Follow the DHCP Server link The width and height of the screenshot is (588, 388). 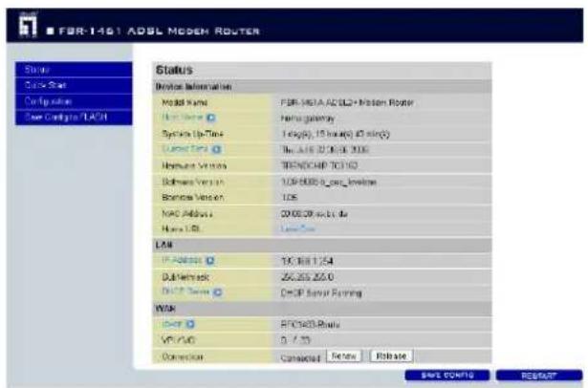186,291
